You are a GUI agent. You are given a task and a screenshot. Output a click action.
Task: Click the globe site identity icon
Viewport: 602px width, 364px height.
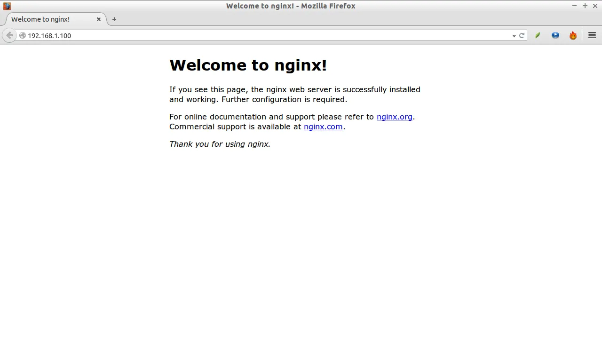[22, 35]
